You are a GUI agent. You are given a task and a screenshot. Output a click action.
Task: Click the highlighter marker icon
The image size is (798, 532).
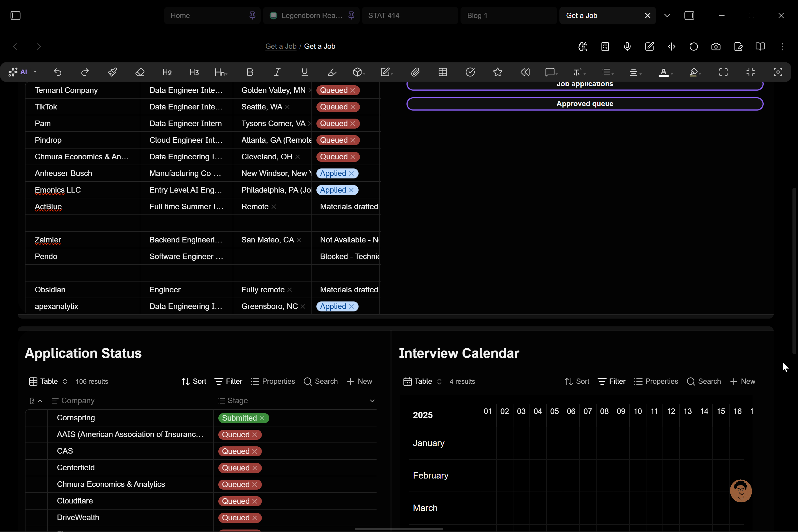(332, 72)
